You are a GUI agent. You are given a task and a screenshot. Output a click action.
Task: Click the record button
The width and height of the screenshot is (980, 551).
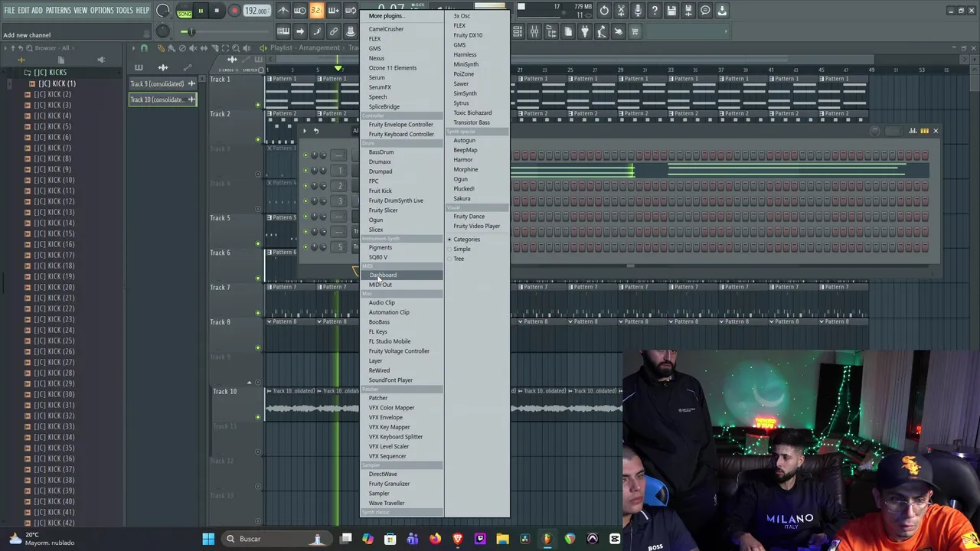click(234, 11)
